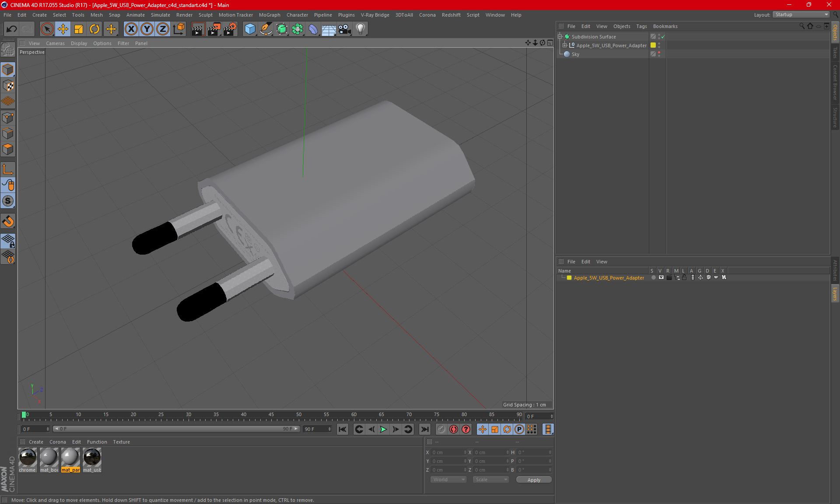Viewport: 840px width, 504px height.
Task: Toggle Sky visibility dots
Action: [659, 54]
